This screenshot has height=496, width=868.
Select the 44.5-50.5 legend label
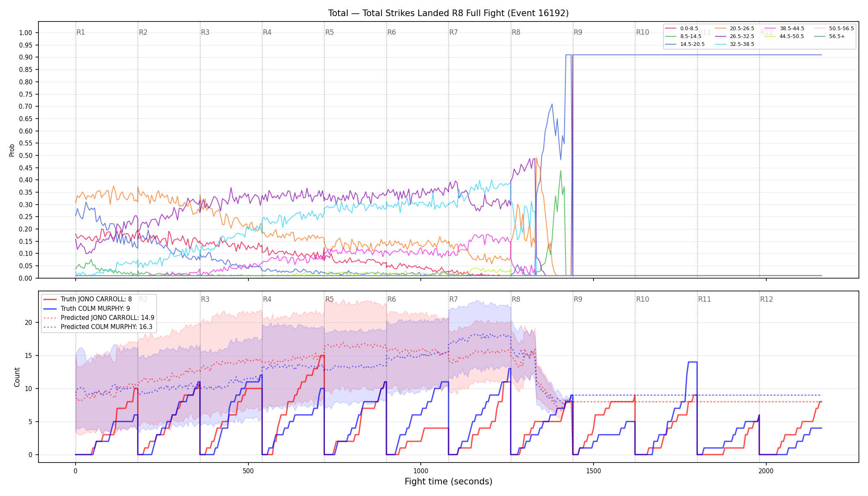792,36
